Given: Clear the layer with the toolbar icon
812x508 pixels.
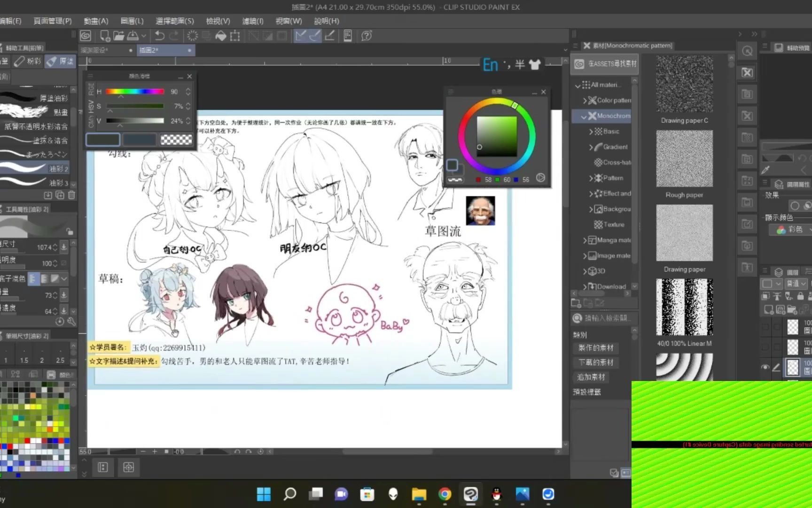Looking at the screenshot, I should tap(192, 36).
